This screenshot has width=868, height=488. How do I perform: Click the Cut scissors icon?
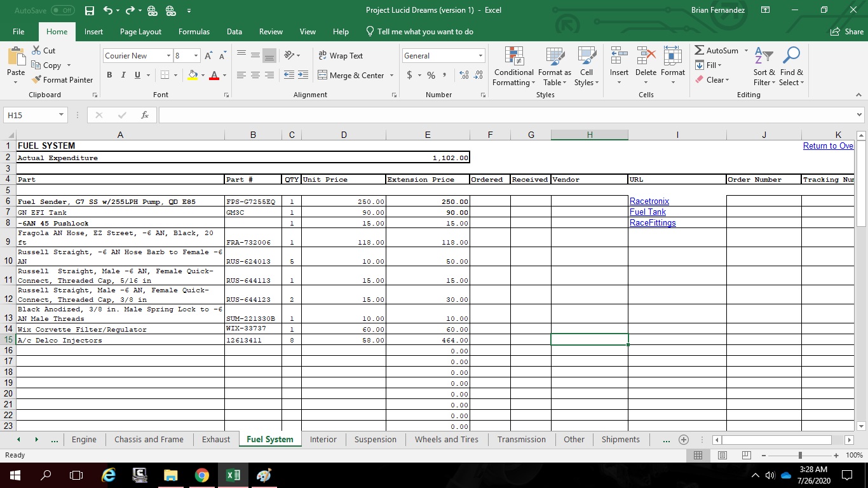click(36, 50)
